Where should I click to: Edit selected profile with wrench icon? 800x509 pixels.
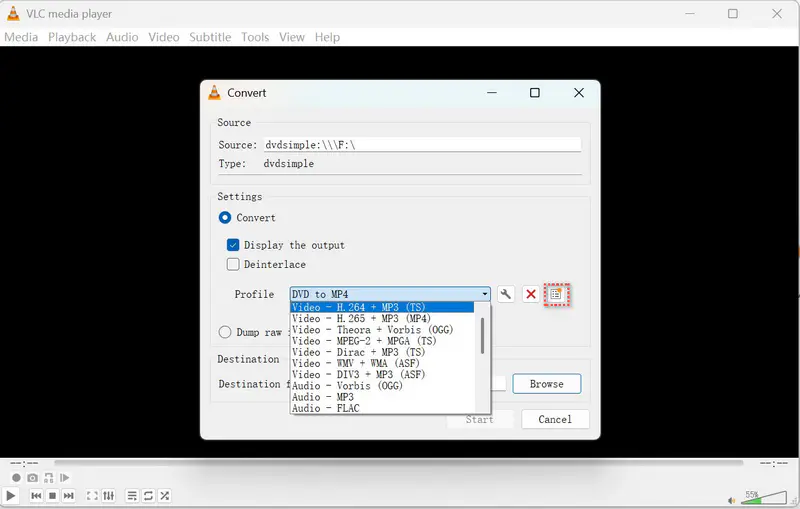pyautogui.click(x=506, y=294)
